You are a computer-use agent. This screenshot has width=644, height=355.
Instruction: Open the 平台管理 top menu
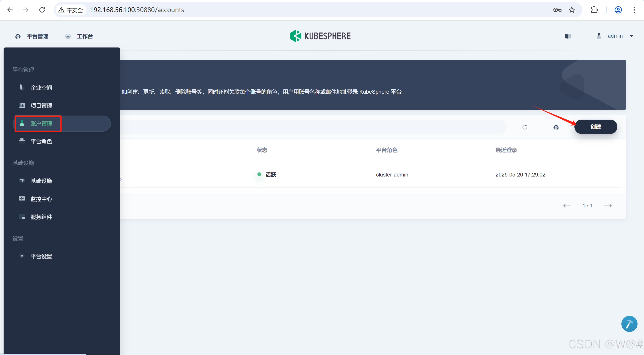[38, 36]
